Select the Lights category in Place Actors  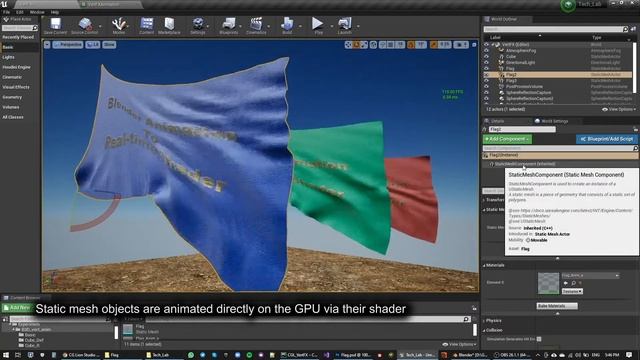[9, 57]
